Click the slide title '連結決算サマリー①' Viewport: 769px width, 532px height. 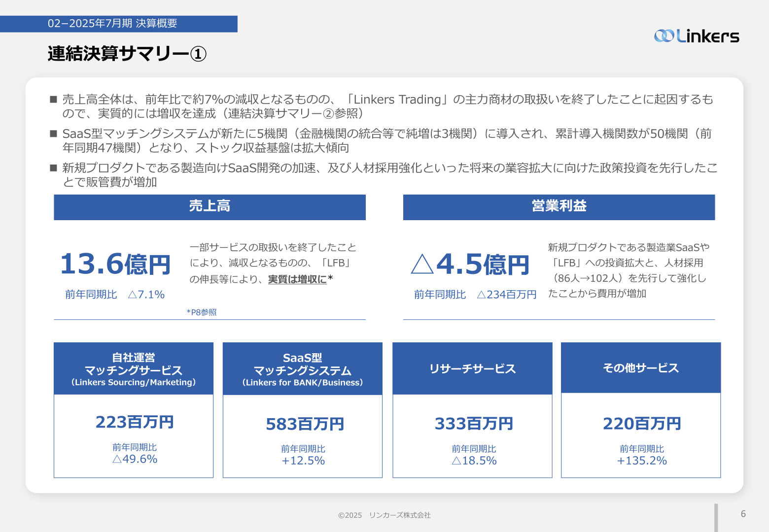pyautogui.click(x=127, y=54)
